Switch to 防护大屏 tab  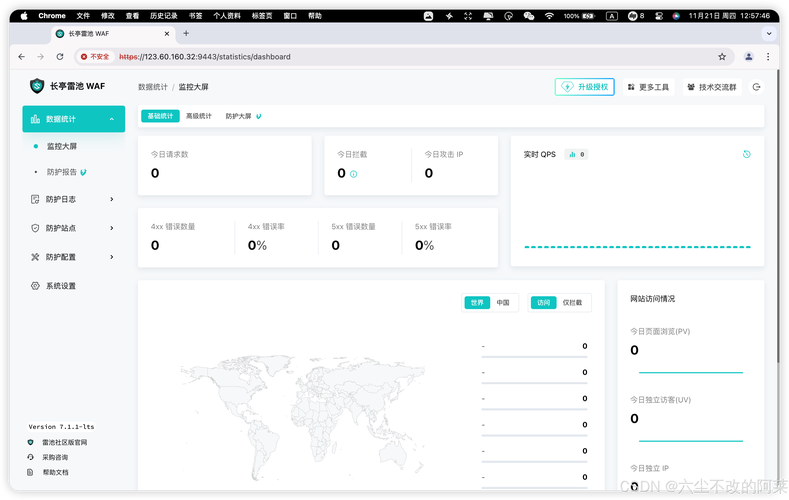click(x=238, y=116)
